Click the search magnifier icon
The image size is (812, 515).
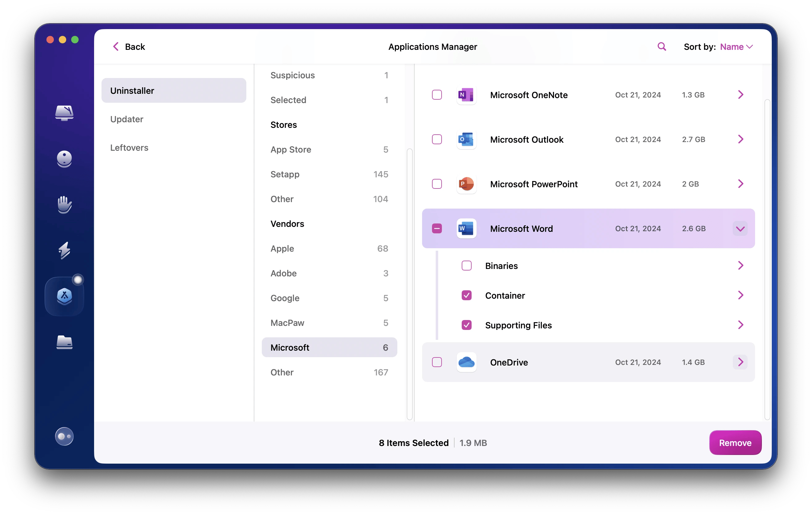point(662,46)
